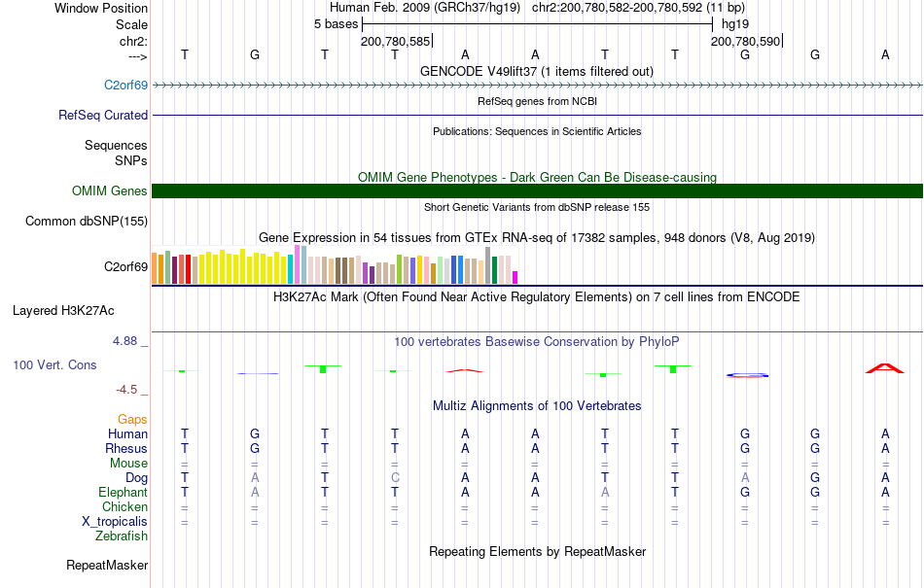Open Common dbSNP(155) track settings label
The width and height of the screenshot is (924, 588).
pos(86,221)
